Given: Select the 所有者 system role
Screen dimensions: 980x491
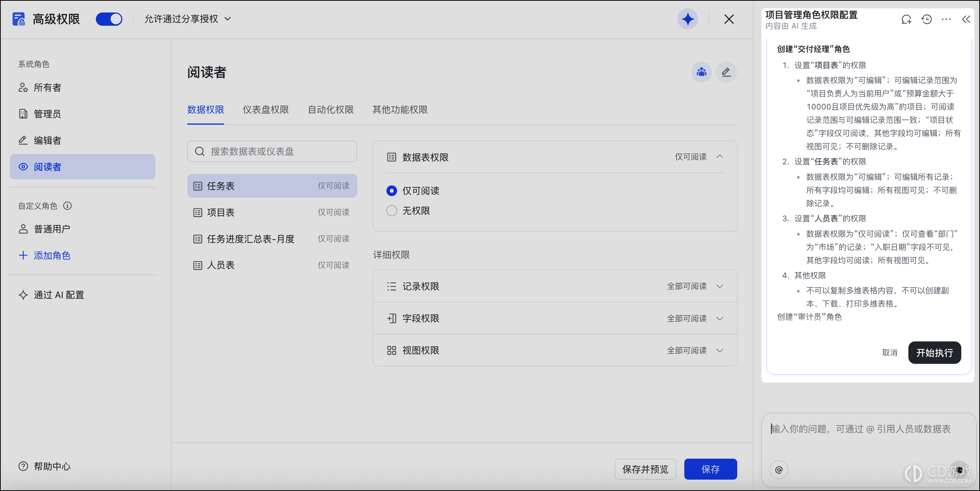Looking at the screenshot, I should coord(83,87).
